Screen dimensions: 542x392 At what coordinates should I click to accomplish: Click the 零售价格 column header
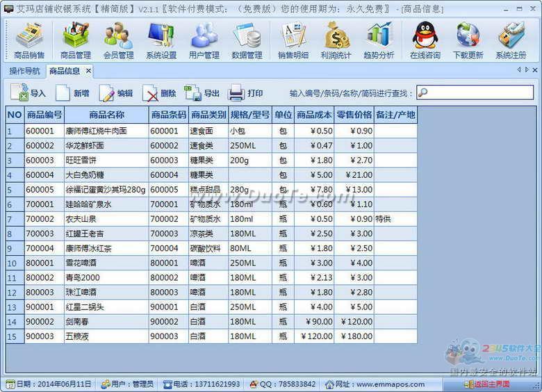click(x=354, y=115)
